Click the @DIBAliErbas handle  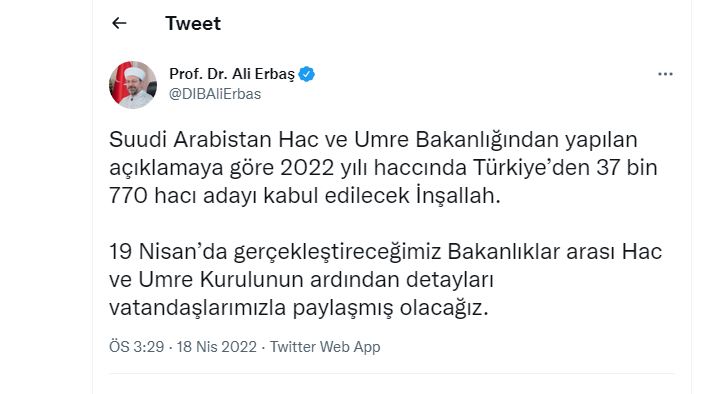pos(215,94)
